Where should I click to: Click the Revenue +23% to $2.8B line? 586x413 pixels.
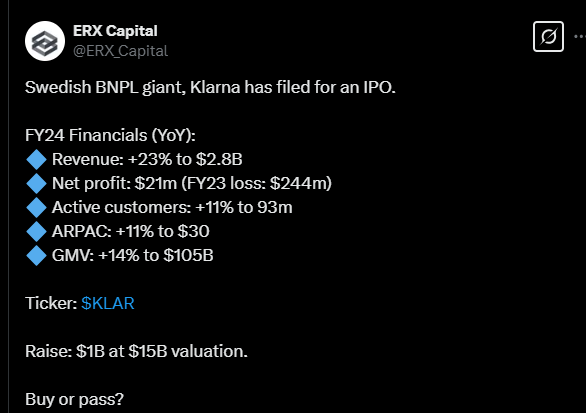tap(147, 159)
